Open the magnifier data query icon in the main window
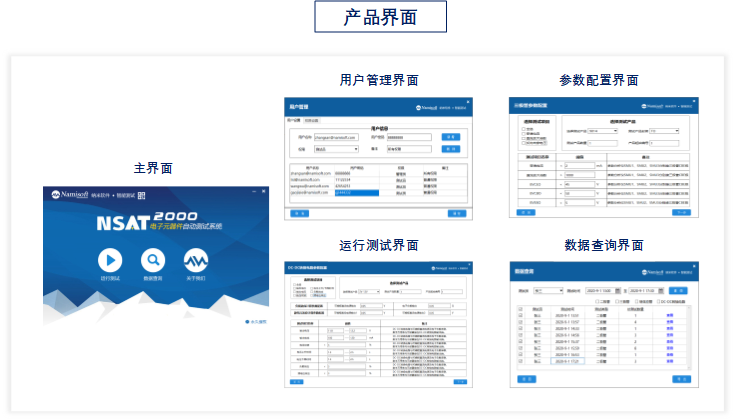This screenshot has height=420, width=735. pos(153,260)
